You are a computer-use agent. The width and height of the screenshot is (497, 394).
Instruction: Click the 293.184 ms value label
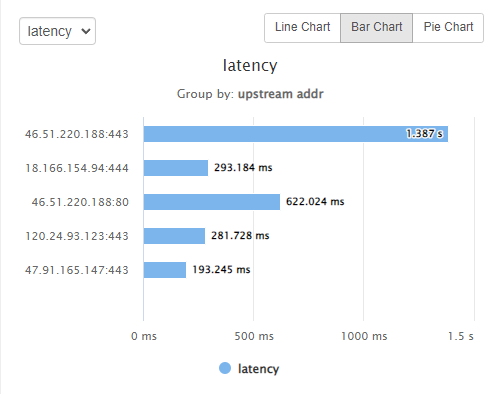(243, 167)
